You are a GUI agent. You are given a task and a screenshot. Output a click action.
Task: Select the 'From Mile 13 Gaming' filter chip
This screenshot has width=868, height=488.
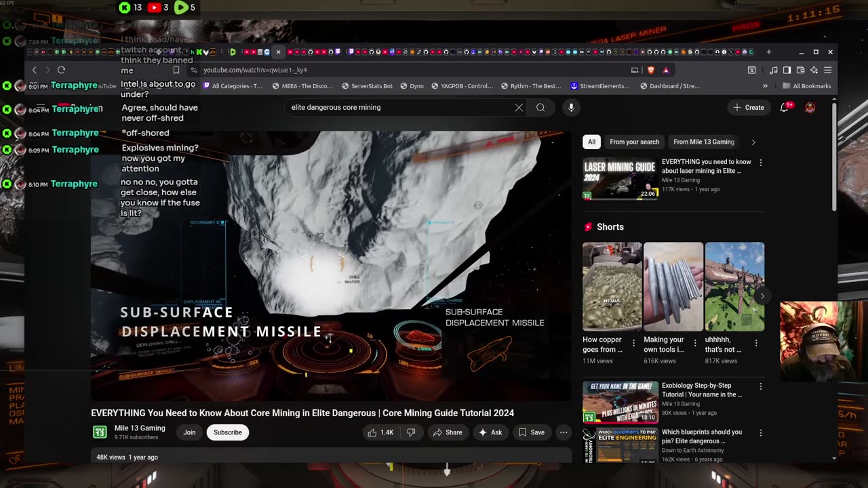click(x=704, y=142)
